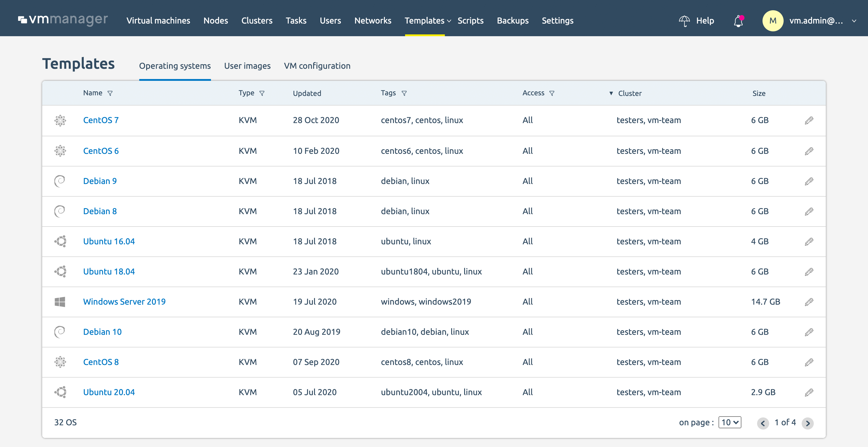The height and width of the screenshot is (447, 868).
Task: Click the Size column header
Action: click(759, 94)
